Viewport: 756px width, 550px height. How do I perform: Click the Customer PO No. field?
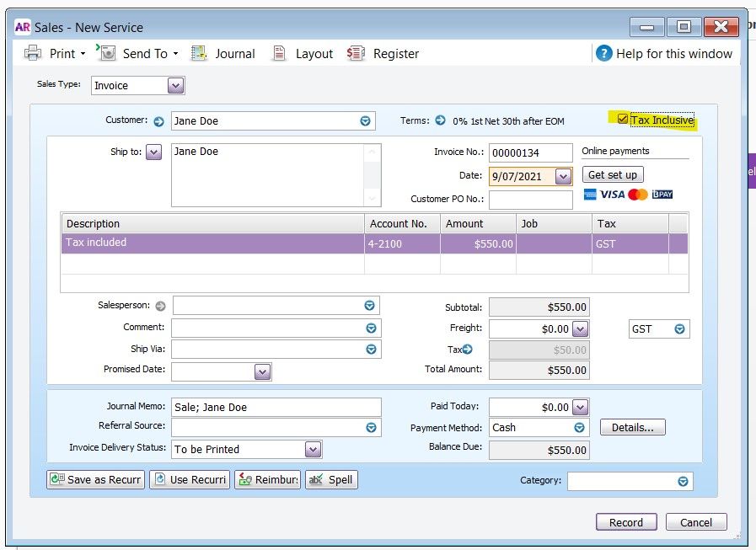tap(530, 200)
